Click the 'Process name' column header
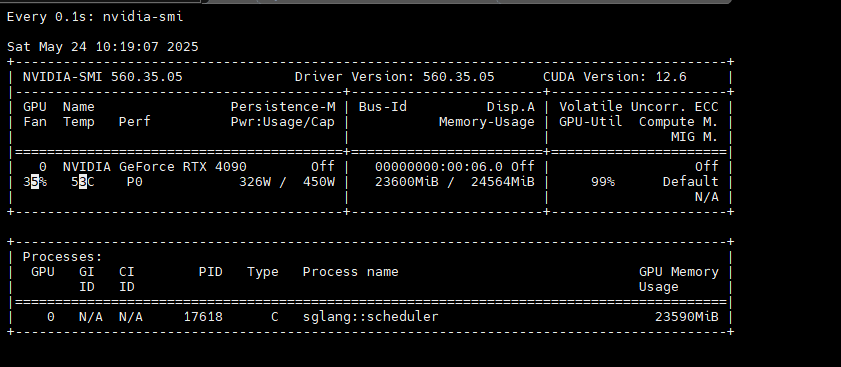 point(351,272)
